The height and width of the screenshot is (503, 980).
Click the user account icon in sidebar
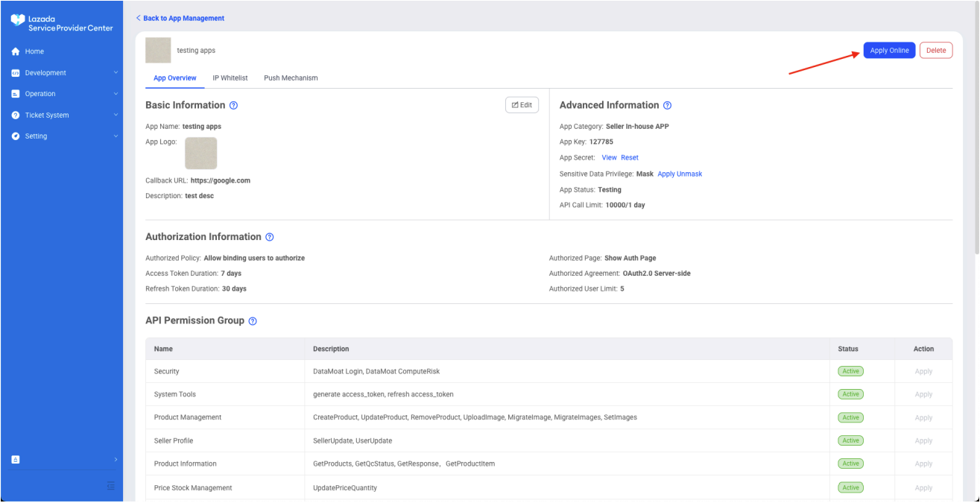[x=16, y=460]
